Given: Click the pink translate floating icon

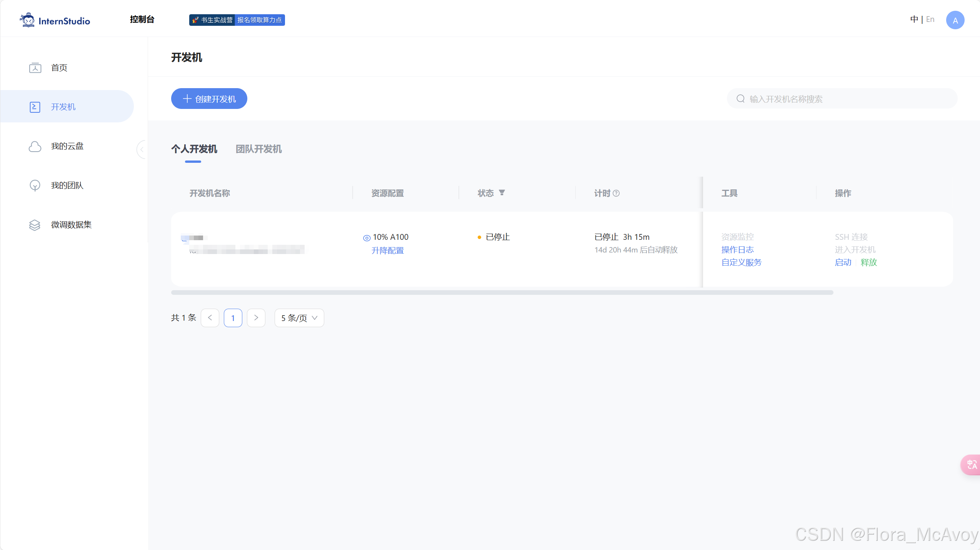Looking at the screenshot, I should [971, 465].
